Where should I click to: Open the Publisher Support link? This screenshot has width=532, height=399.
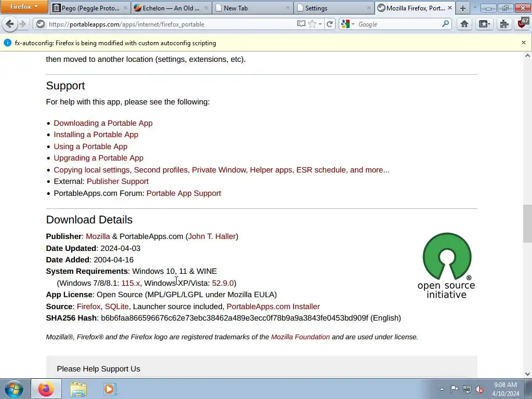(118, 181)
